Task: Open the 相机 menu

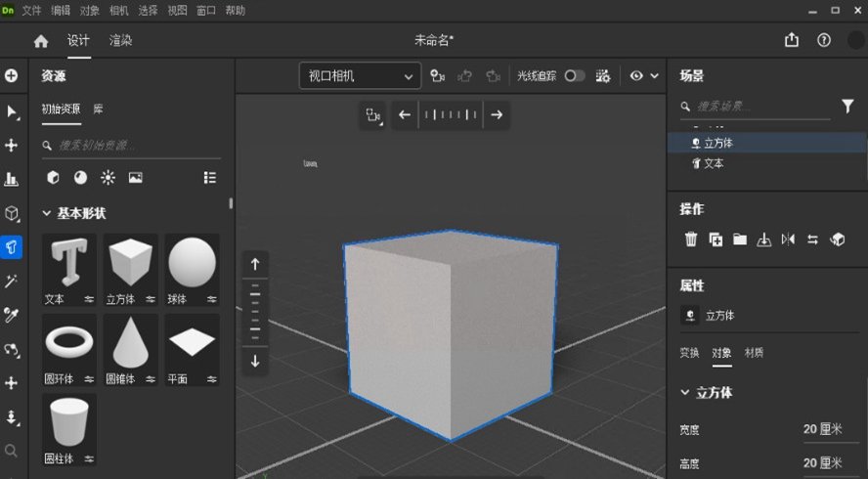Action: point(119,11)
